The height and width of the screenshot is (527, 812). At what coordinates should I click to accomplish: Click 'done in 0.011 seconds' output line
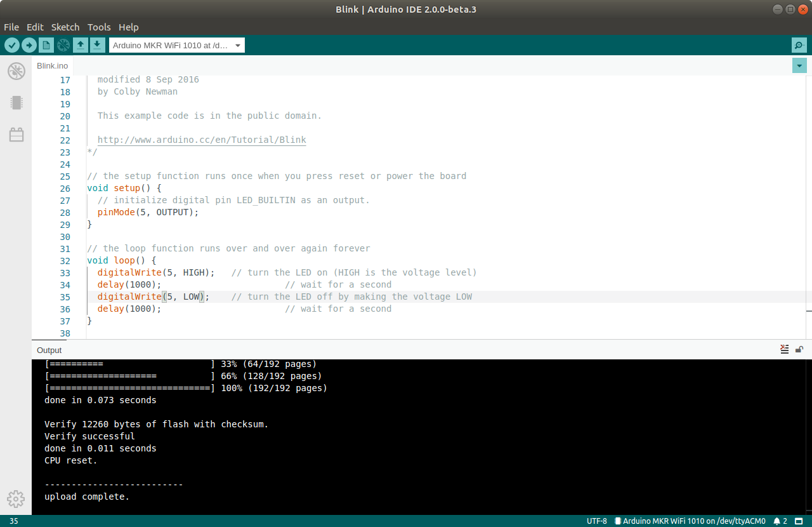coord(100,448)
